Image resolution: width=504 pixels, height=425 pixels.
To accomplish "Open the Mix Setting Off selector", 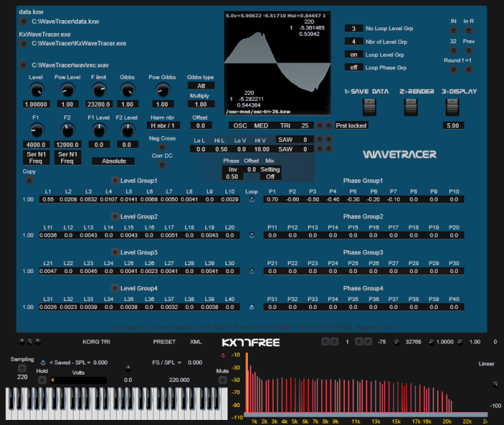I will 270,173.
